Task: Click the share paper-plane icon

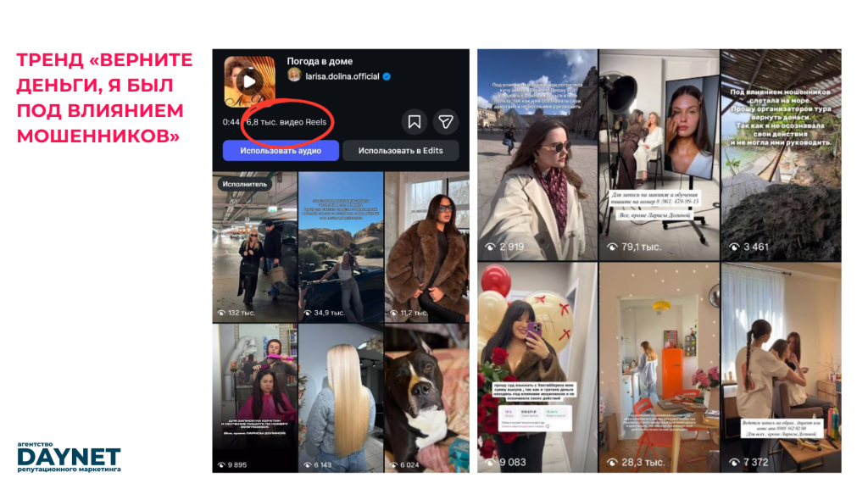Action: click(x=446, y=122)
